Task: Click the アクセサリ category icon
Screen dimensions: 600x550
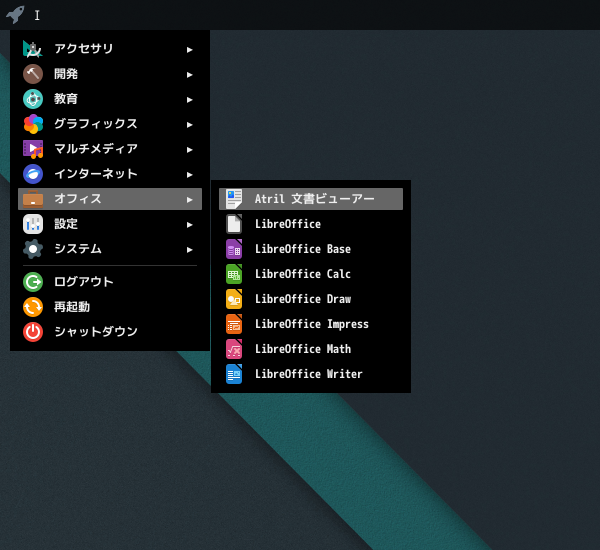Action: click(33, 49)
